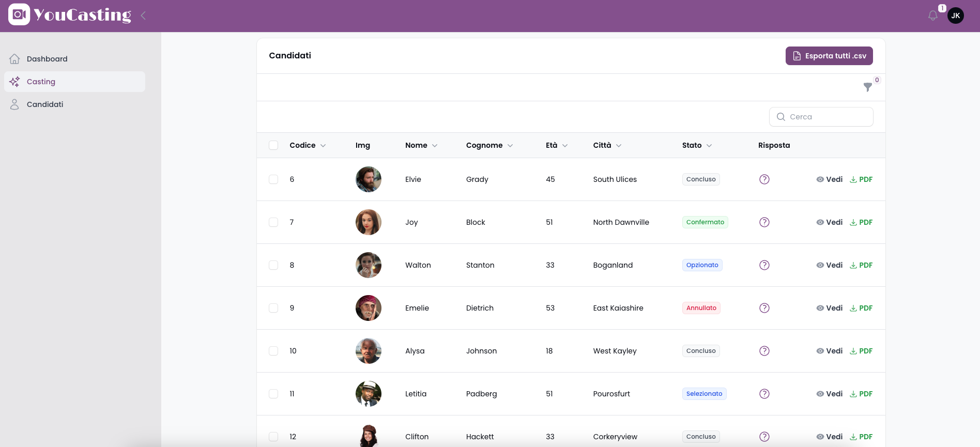Click Vedi for Alysa Johnson
The width and height of the screenshot is (980, 447).
pos(830,351)
